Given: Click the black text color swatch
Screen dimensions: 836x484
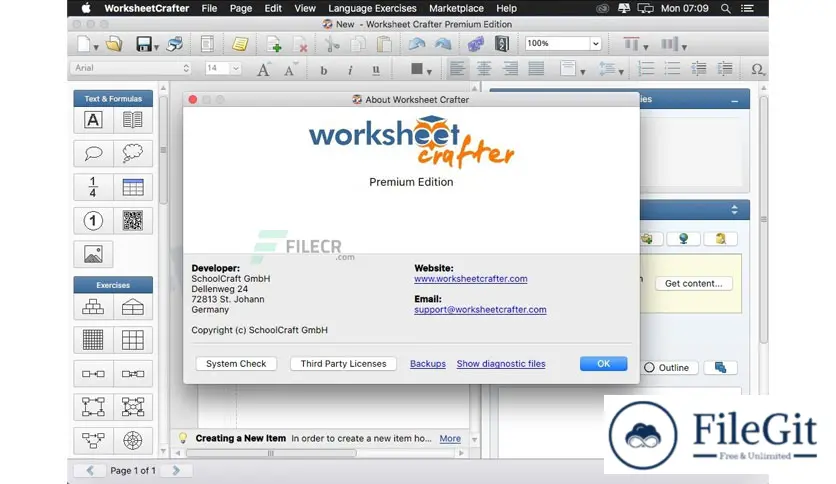Looking at the screenshot, I should tap(417, 69).
